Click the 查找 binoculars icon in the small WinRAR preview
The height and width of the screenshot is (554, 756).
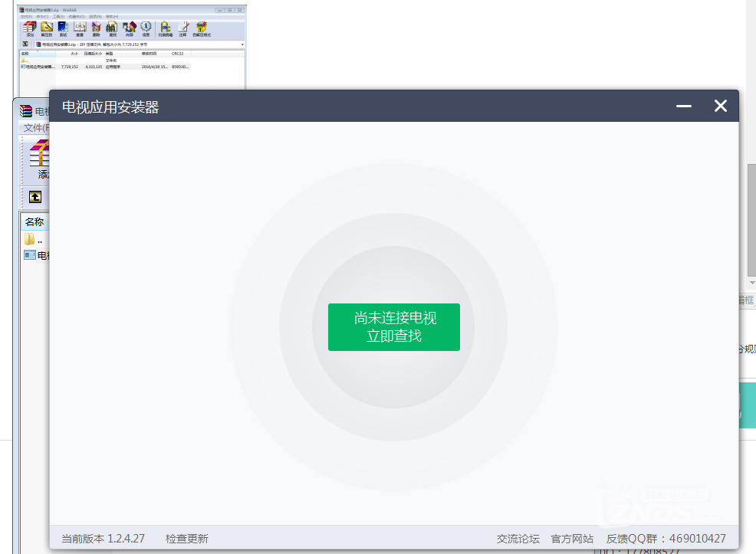(x=113, y=29)
